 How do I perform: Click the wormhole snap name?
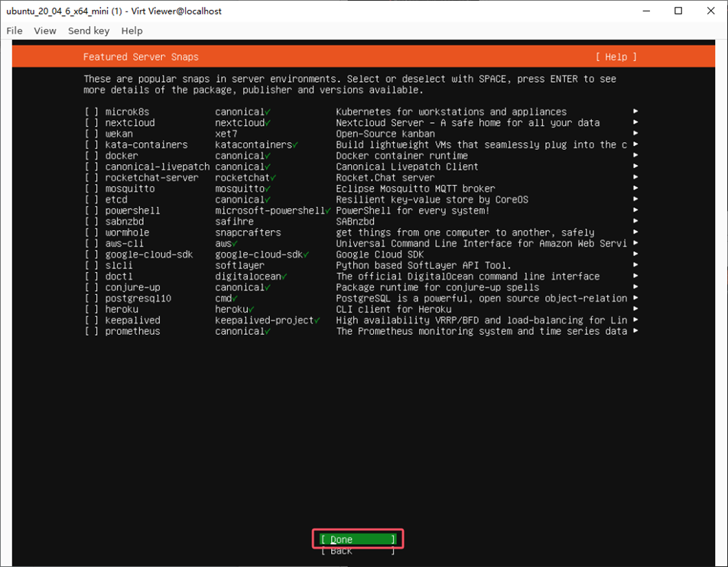pyautogui.click(x=127, y=232)
